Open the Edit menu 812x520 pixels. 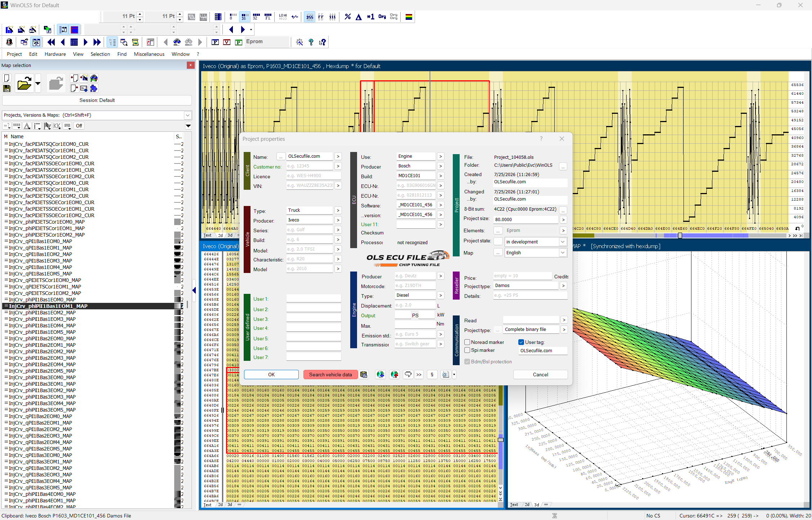click(33, 54)
